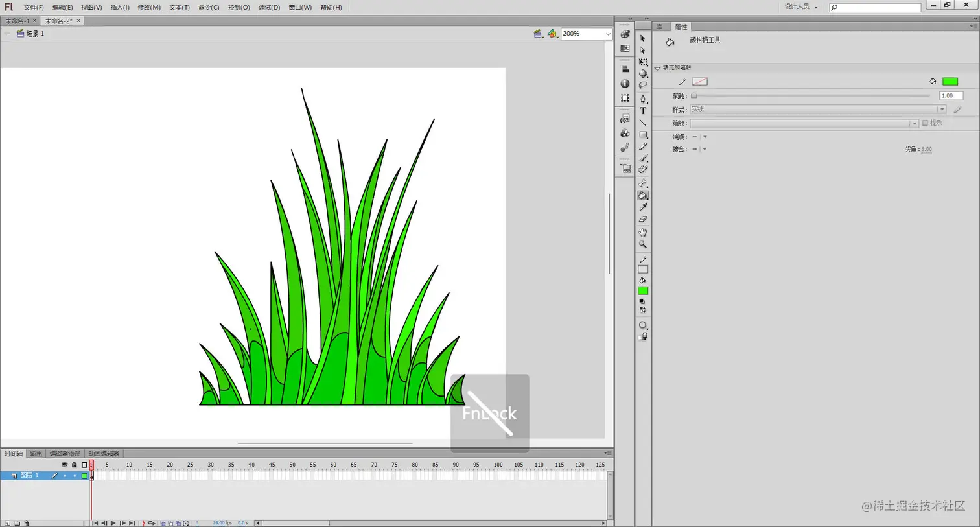Switch to the 动画编辑器 tab
The width and height of the screenshot is (980, 527).
[104, 454]
